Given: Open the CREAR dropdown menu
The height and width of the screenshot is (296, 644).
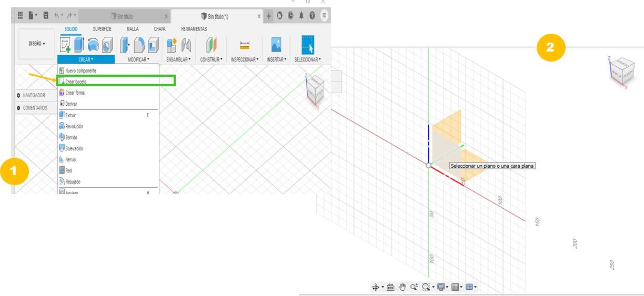Looking at the screenshot, I should point(85,59).
